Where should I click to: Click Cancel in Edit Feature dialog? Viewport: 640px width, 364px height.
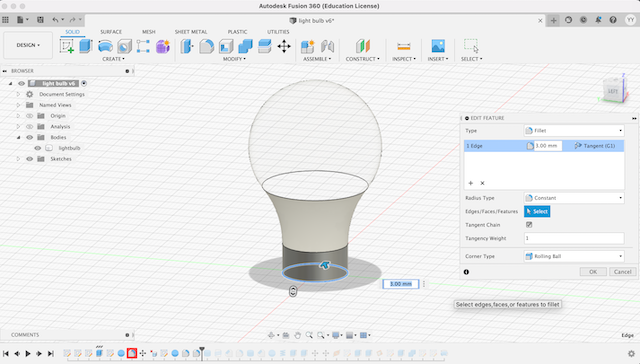[x=622, y=272]
